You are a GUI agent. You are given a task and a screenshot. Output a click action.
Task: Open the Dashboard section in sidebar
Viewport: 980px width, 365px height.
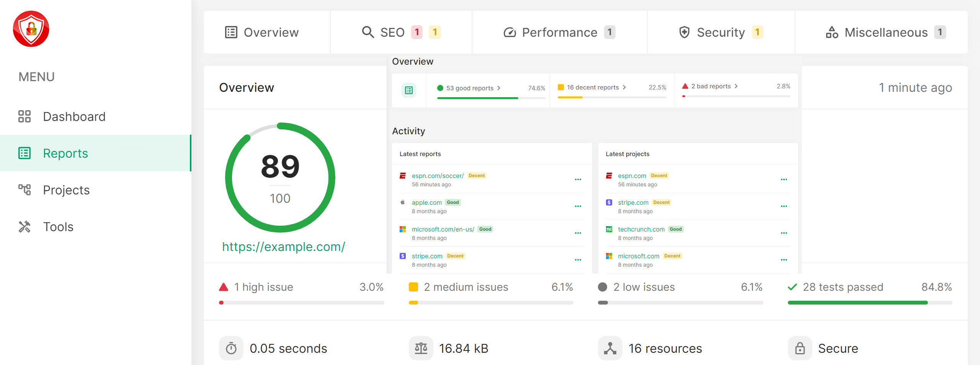click(x=74, y=116)
